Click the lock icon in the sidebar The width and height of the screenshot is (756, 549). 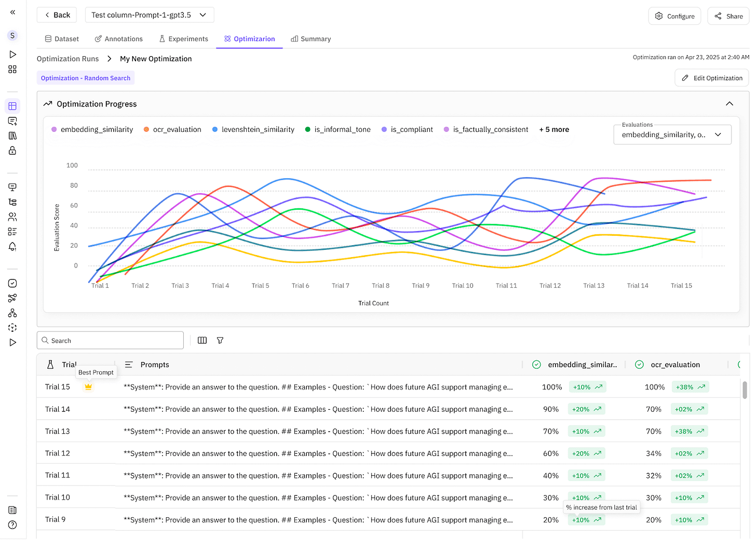[x=12, y=151]
